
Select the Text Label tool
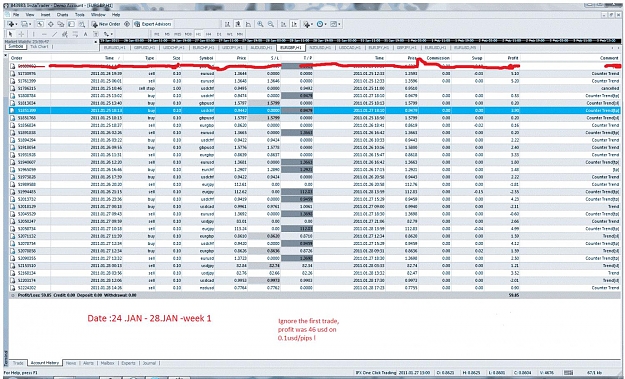[96, 34]
